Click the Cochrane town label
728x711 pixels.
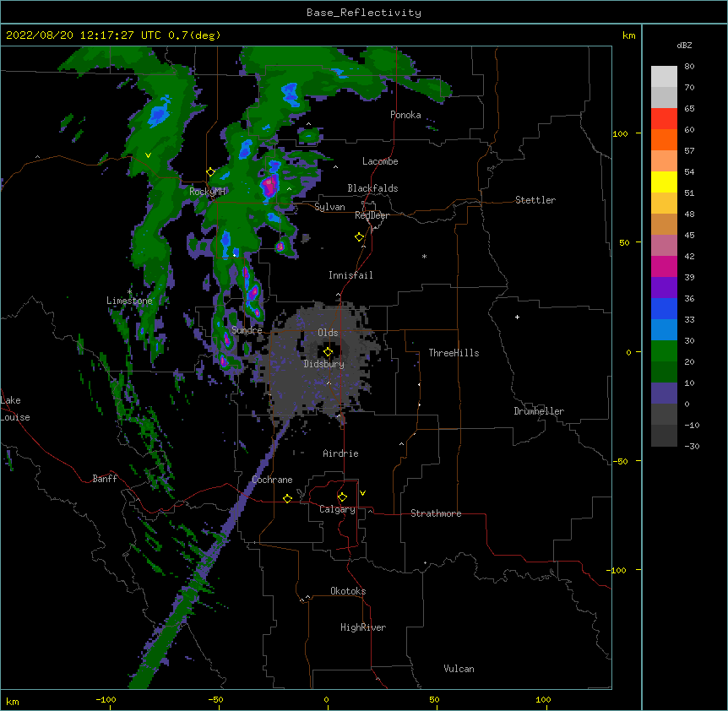[272, 480]
